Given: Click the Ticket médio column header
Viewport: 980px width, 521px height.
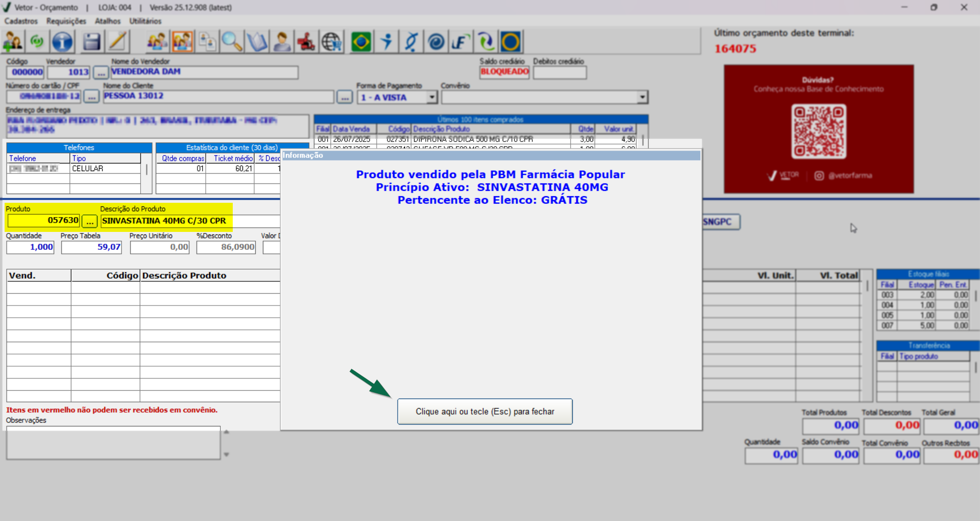Looking at the screenshot, I should pos(230,158).
